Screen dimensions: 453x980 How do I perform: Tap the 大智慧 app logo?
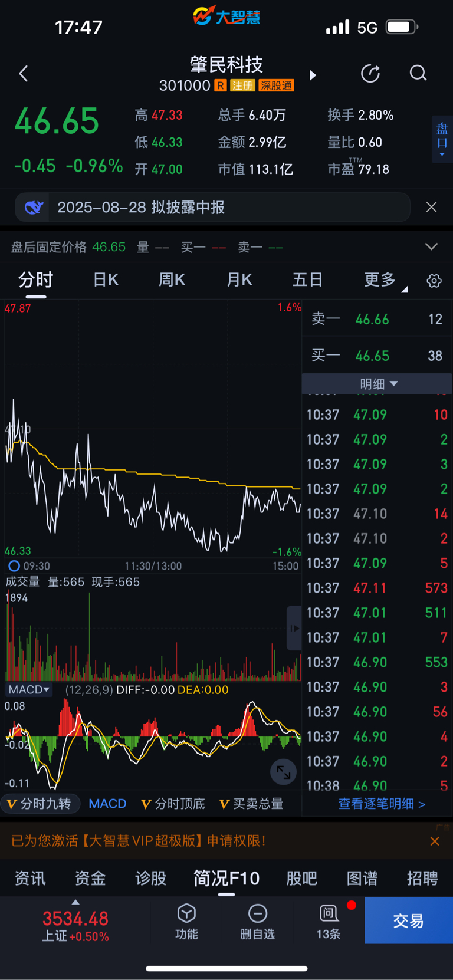pos(226,16)
